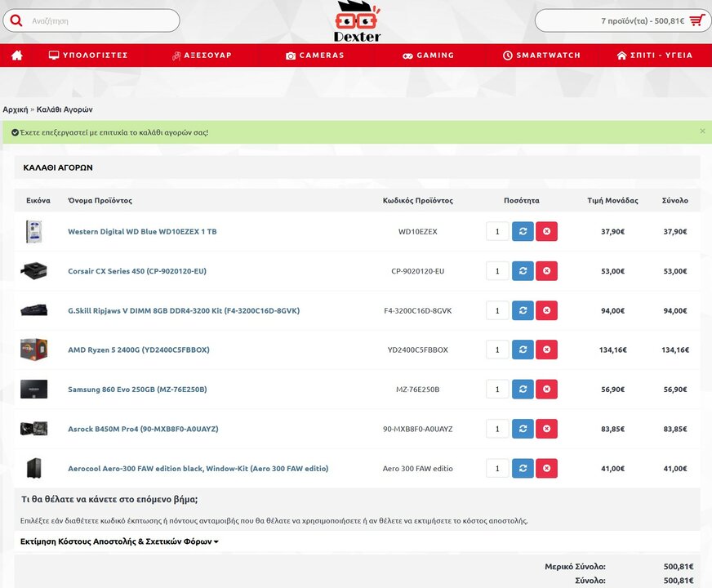This screenshot has height=588, width=712.
Task: Click quantity field for Aerocool Aero-300
Action: pyautogui.click(x=497, y=468)
